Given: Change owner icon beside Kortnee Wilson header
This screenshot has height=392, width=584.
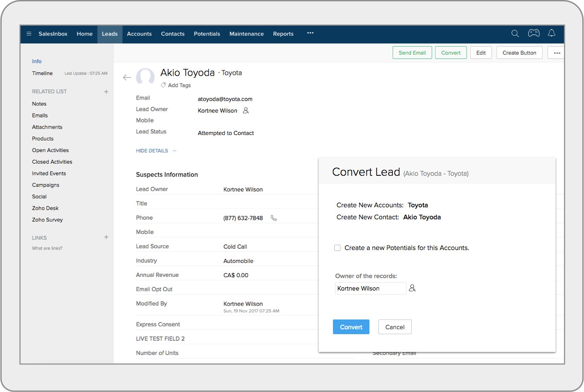Looking at the screenshot, I should 246,110.
